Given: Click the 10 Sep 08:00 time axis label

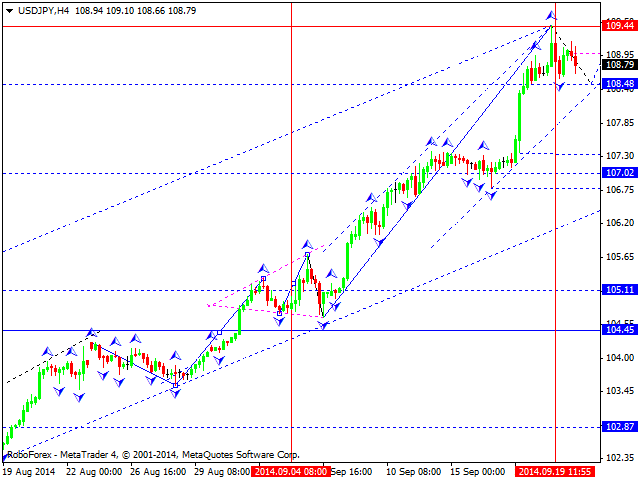Looking at the screenshot, I should (413, 471).
